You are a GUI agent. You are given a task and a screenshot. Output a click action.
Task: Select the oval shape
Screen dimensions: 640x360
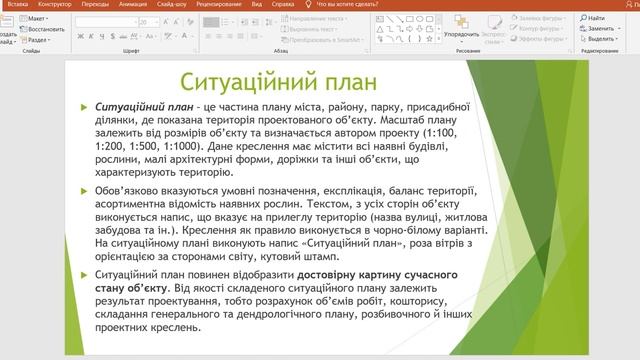click(420, 19)
